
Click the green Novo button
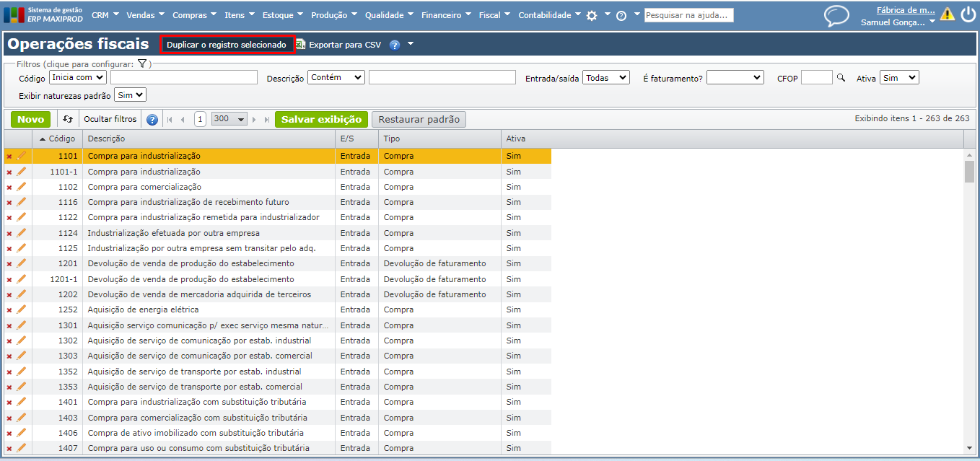(x=30, y=120)
